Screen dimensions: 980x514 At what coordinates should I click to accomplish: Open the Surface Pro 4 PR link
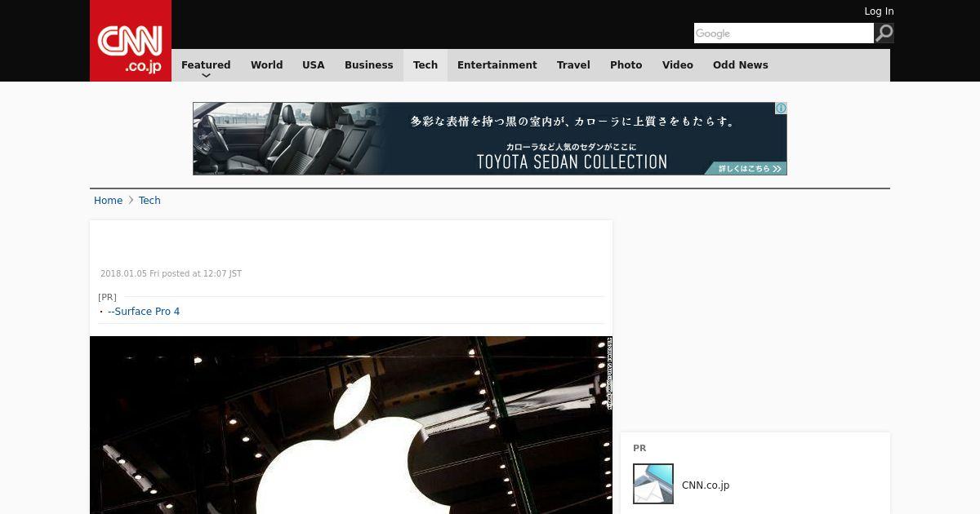point(144,312)
